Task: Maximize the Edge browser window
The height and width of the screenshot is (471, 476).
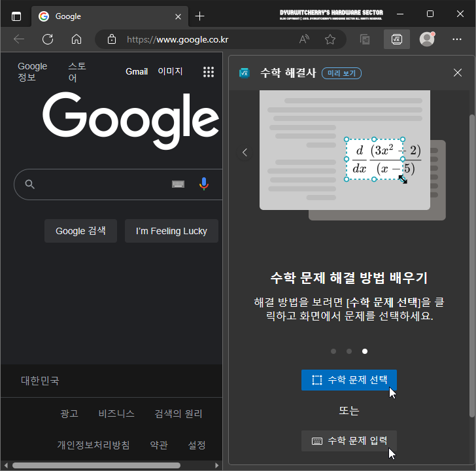Action: [x=430, y=14]
